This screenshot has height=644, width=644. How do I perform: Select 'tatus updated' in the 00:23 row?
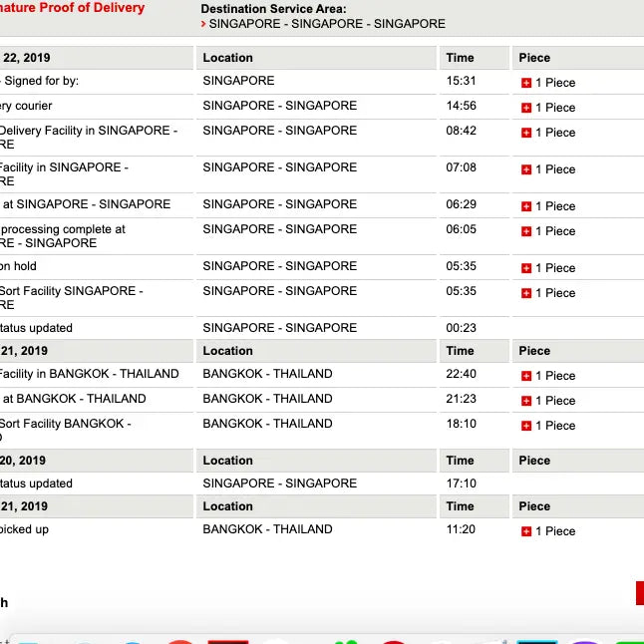[x=36, y=328]
